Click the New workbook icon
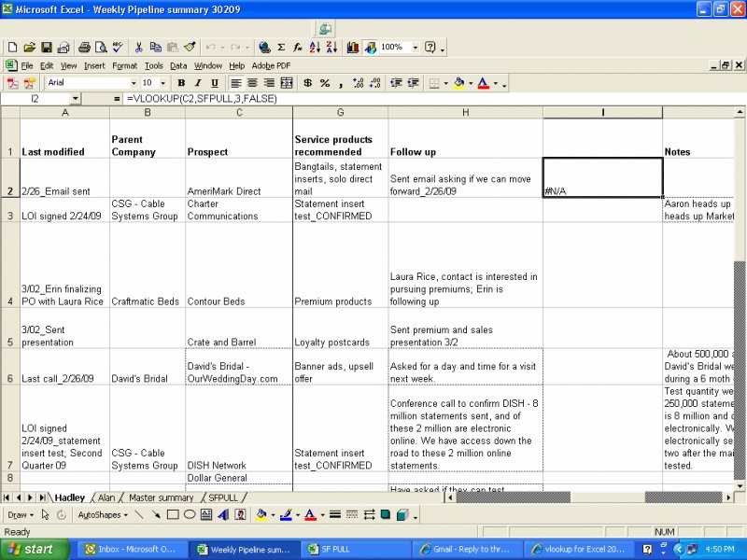 [x=12, y=48]
